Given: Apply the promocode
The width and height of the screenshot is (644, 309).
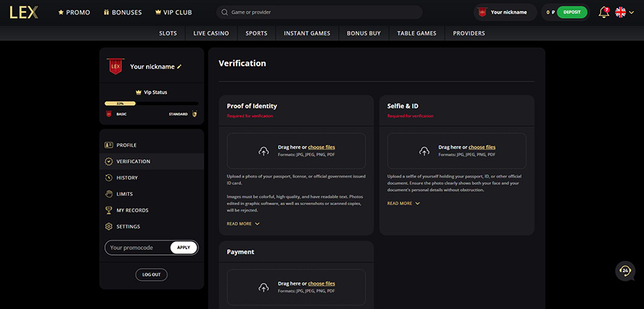Looking at the screenshot, I should 183,248.
